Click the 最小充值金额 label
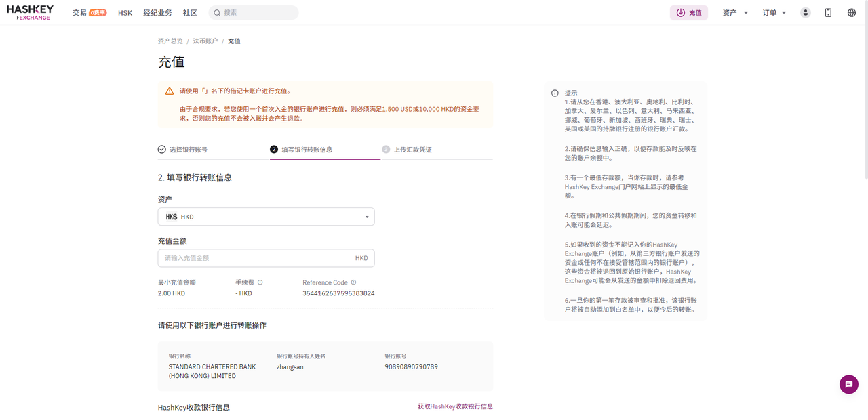This screenshot has width=868, height=420. pos(176,282)
